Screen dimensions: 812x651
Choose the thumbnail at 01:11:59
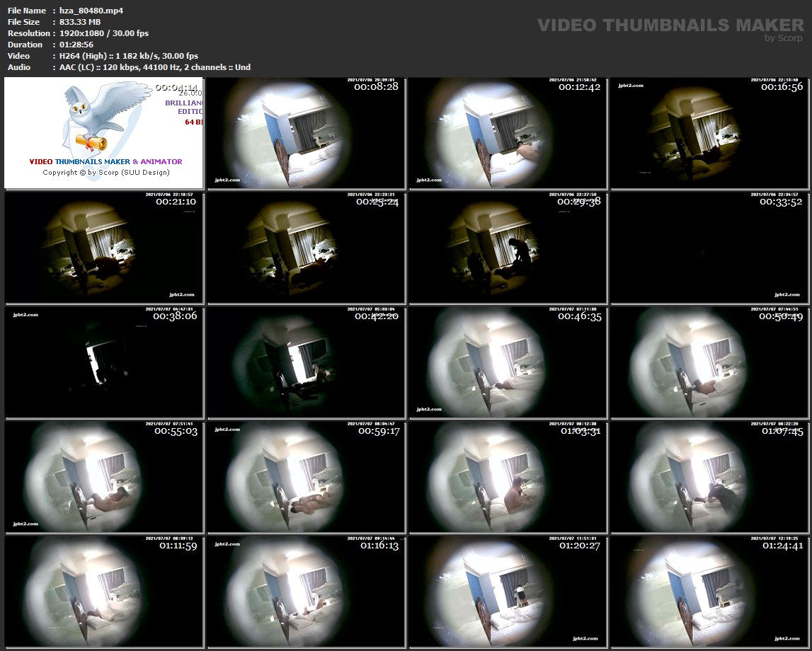[104, 592]
